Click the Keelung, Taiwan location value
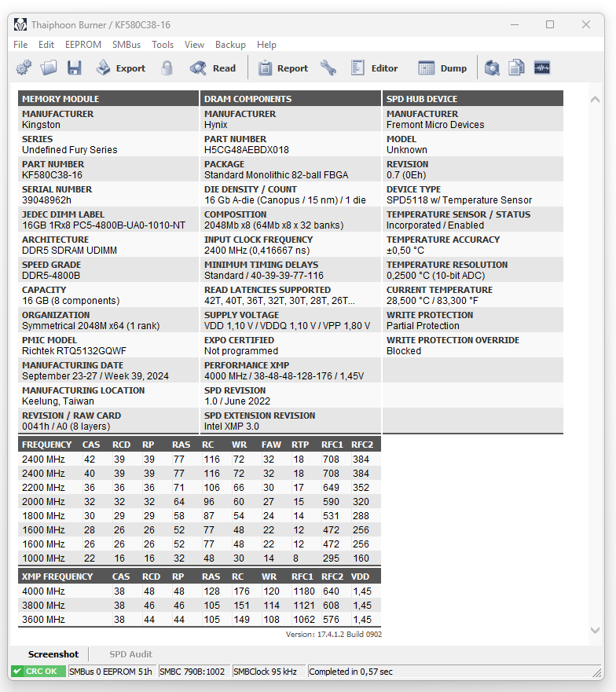616x692 pixels. point(58,401)
